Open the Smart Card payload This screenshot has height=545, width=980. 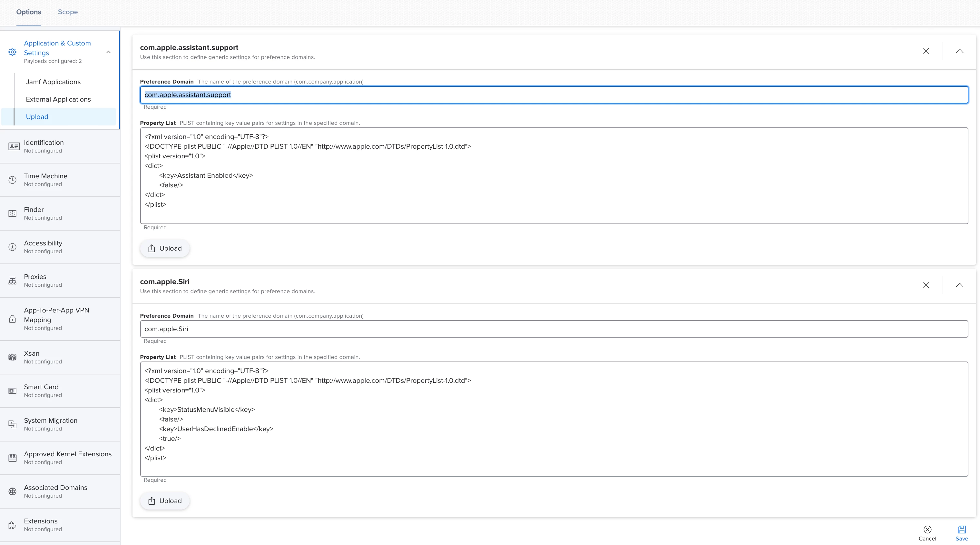click(x=60, y=391)
